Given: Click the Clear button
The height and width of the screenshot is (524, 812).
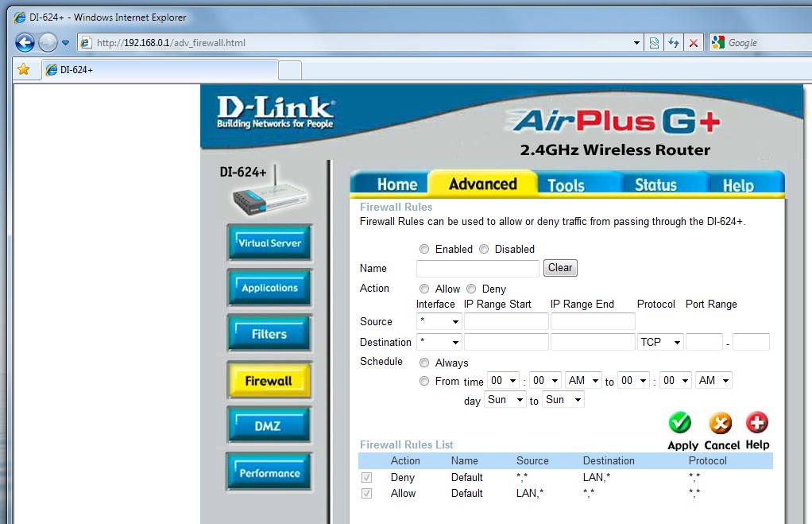Looking at the screenshot, I should click(x=560, y=268).
